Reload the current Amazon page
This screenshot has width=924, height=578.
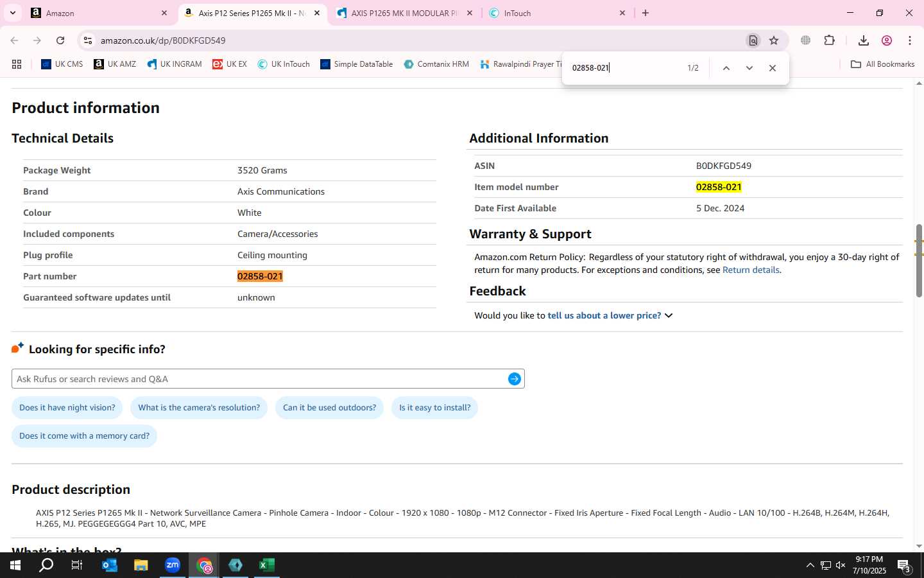pyautogui.click(x=60, y=40)
